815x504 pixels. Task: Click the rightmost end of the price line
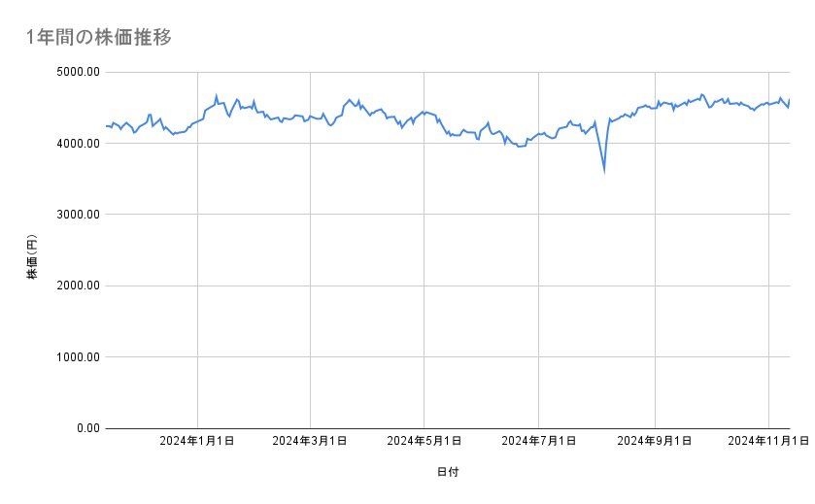coord(790,100)
